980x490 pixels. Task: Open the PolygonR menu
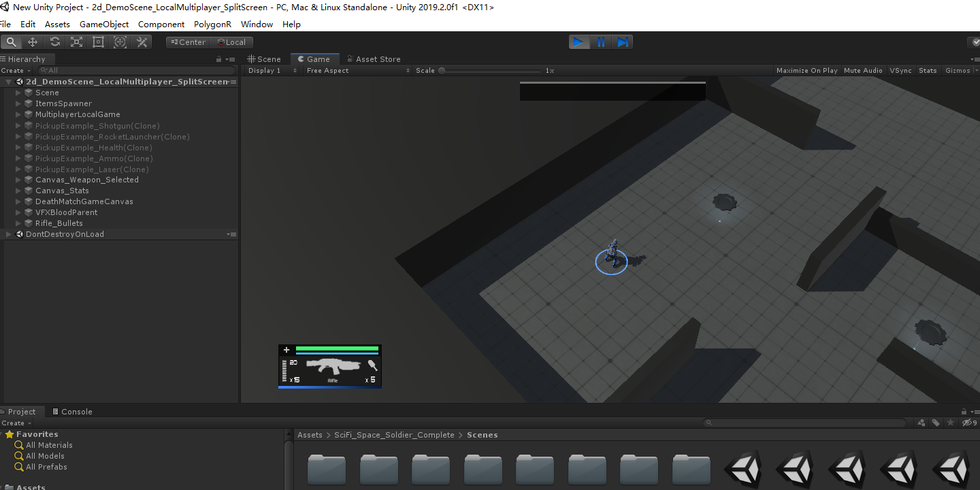(x=212, y=24)
